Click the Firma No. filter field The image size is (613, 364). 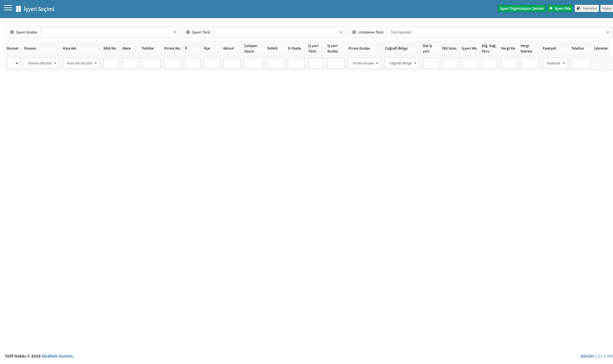173,63
